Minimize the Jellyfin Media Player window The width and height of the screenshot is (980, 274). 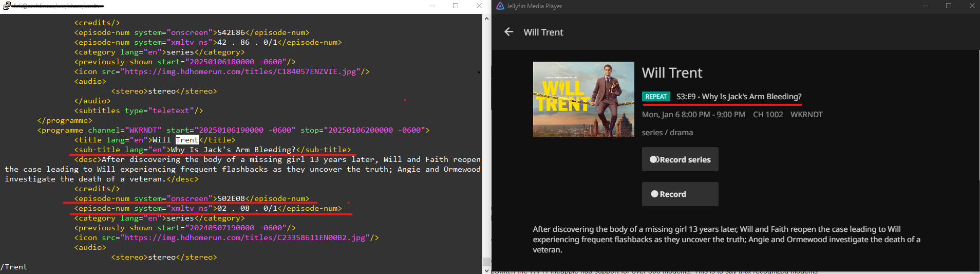point(926,6)
